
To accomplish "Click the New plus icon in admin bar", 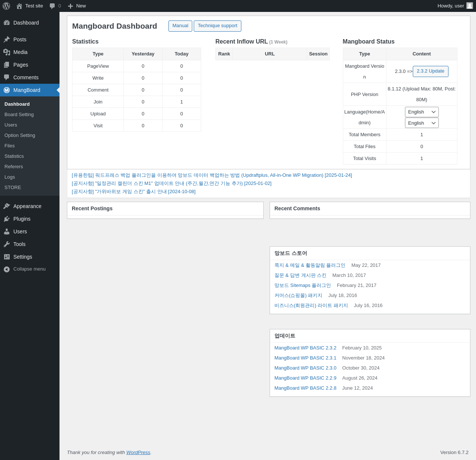I will pos(70,6).
